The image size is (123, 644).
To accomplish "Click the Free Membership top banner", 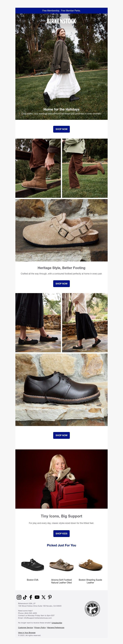I will [61, 11].
